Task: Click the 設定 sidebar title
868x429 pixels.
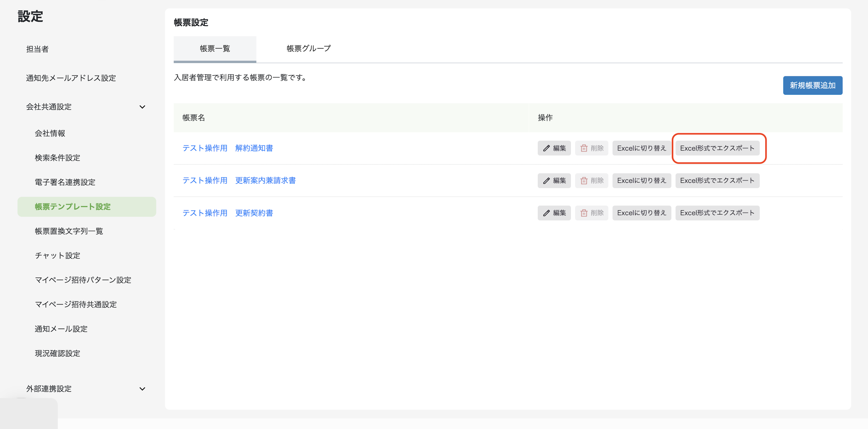Action: pos(30,16)
